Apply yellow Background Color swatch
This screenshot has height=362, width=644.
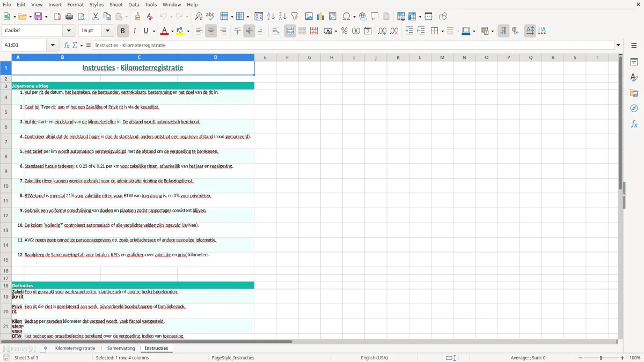click(x=180, y=31)
